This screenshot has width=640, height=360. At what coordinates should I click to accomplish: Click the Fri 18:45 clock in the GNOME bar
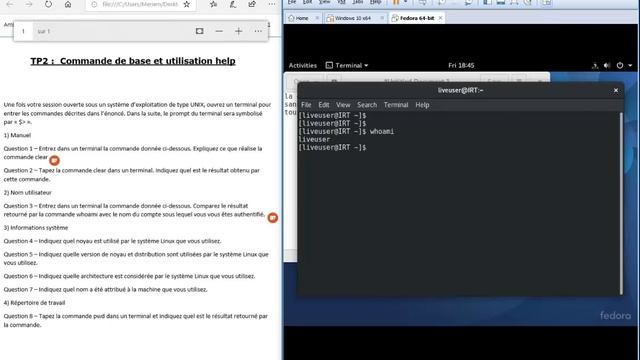[x=461, y=65]
